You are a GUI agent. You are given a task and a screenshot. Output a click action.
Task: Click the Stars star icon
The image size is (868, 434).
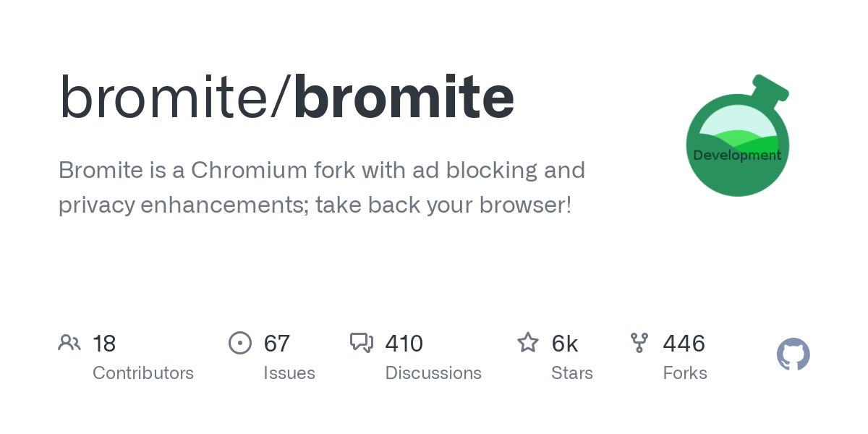click(528, 342)
